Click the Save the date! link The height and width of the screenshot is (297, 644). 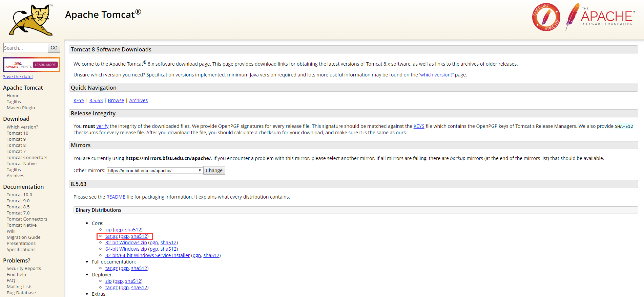point(18,76)
